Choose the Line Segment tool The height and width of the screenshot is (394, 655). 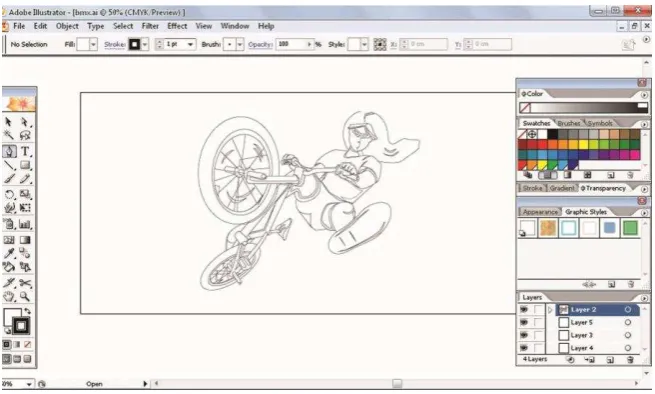9,165
